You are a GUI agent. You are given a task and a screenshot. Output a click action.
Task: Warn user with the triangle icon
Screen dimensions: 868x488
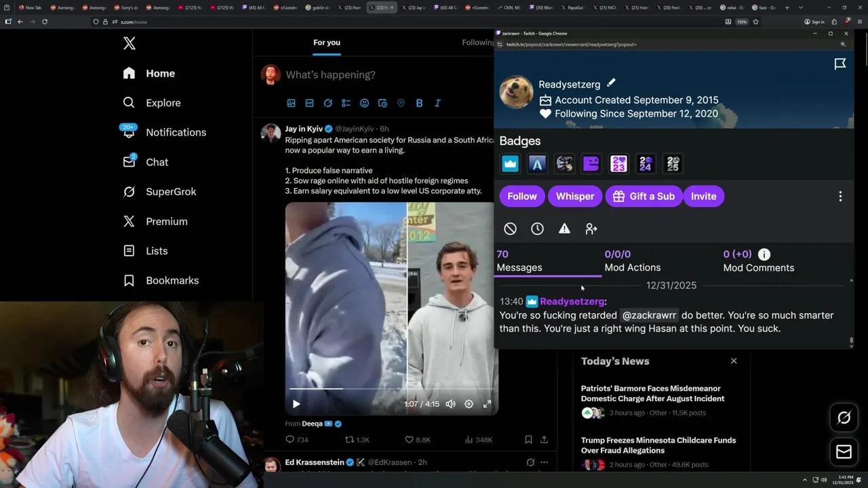564,229
